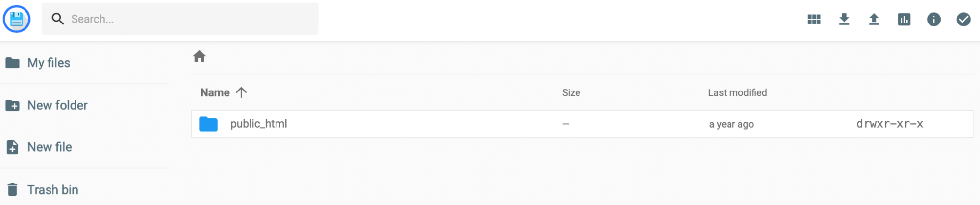Viewport: 980px width, 205px height.
Task: Click the upload arrow icon
Action: [x=874, y=19]
